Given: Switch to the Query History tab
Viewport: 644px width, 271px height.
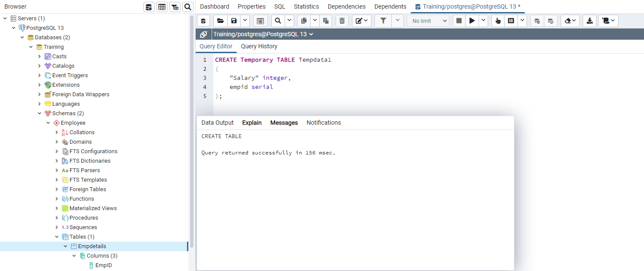Looking at the screenshot, I should [x=259, y=46].
